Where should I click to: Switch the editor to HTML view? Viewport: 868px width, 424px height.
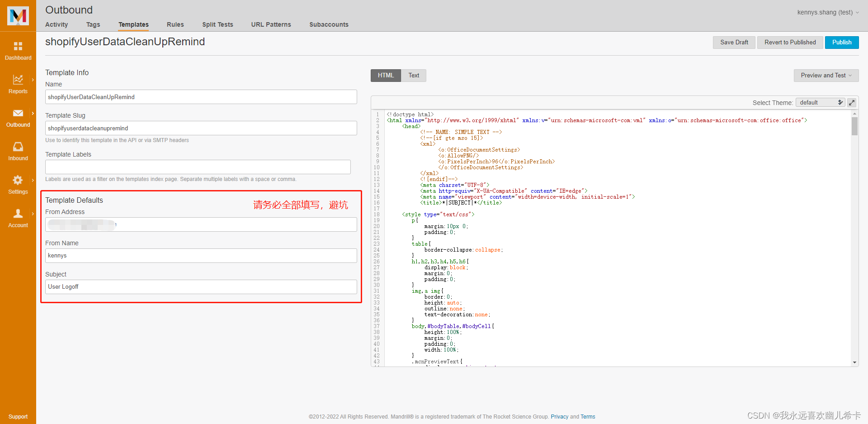pos(385,75)
